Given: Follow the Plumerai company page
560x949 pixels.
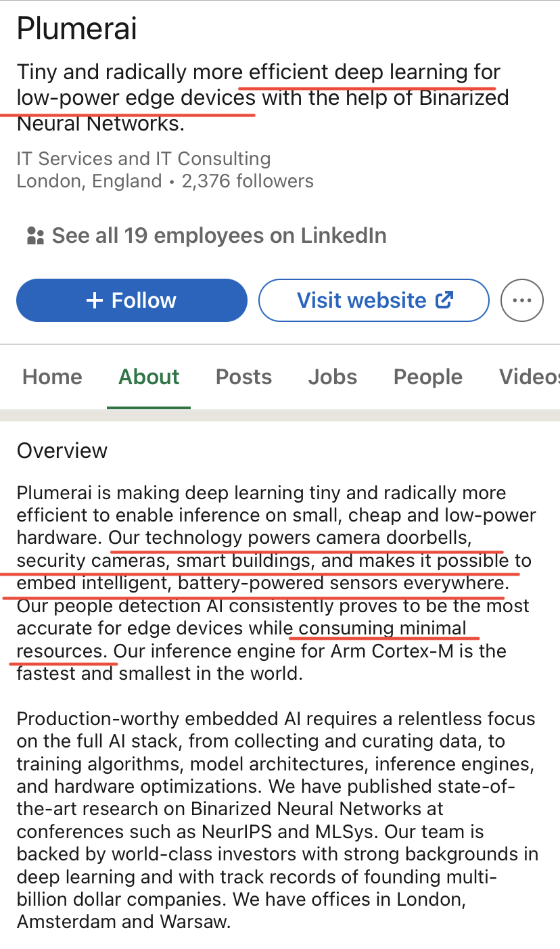Looking at the screenshot, I should pyautogui.click(x=132, y=300).
